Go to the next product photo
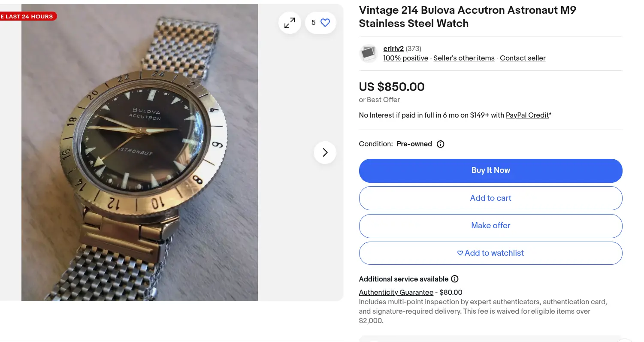Image resolution: width=644 pixels, height=342 pixels. [x=325, y=152]
